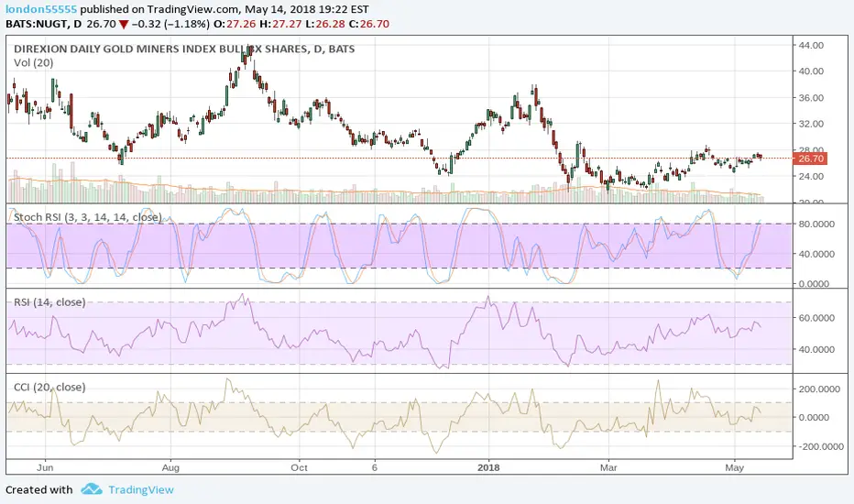The image size is (854, 504).
Task: Click the red down-arrow price change icon
Action: pyautogui.click(x=125, y=25)
